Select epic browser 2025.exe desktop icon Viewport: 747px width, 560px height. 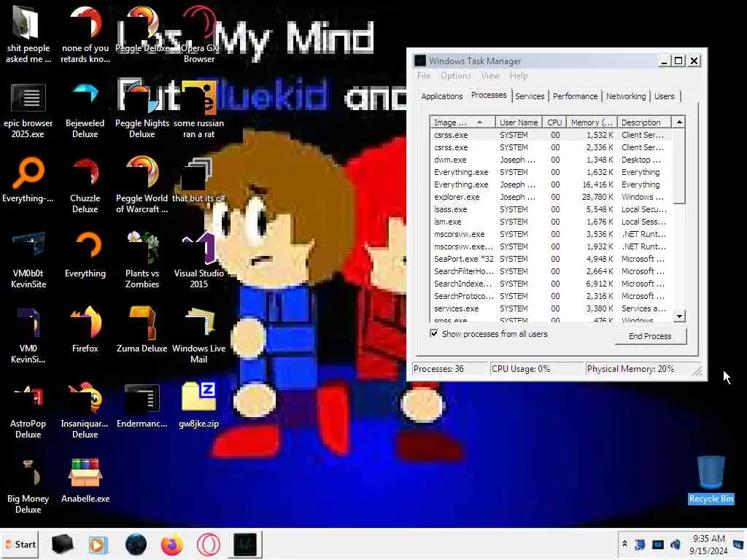[x=28, y=110]
